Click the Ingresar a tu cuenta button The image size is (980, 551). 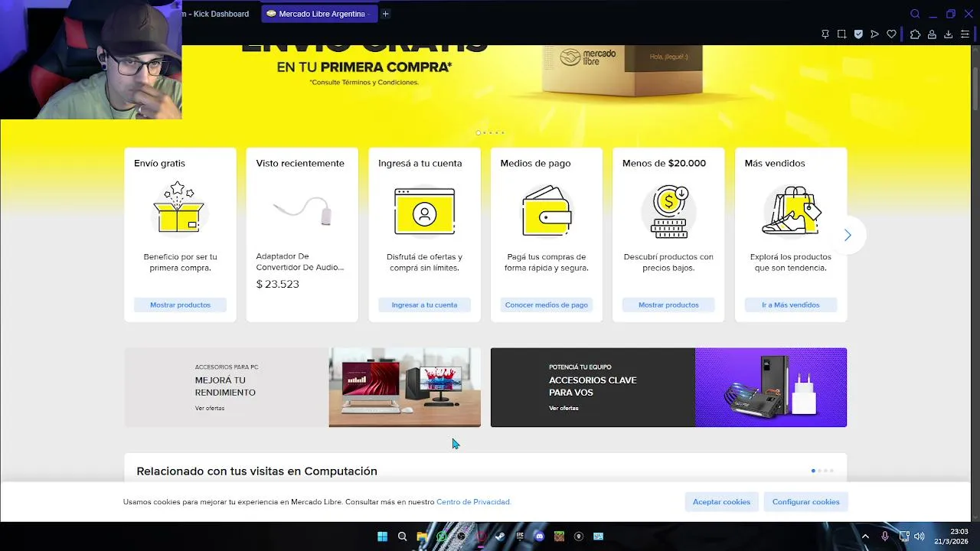424,305
